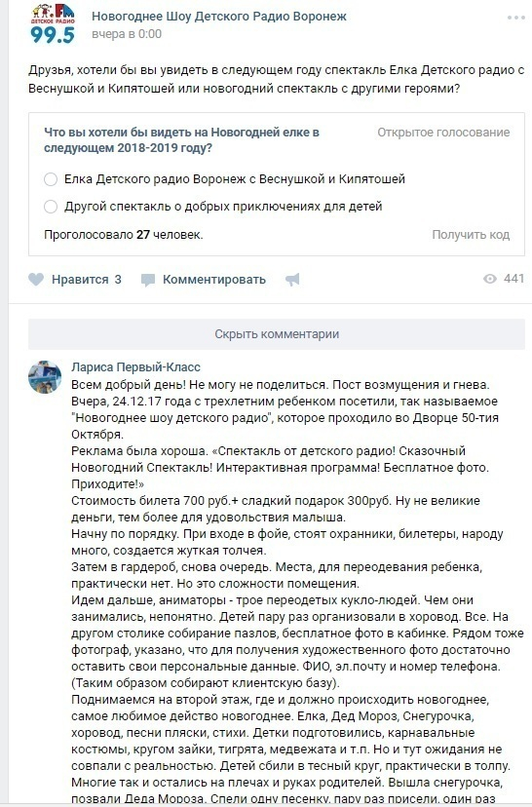The image size is (532, 807).
Task: Click Лариса's commenter avatar
Action: 45,377
